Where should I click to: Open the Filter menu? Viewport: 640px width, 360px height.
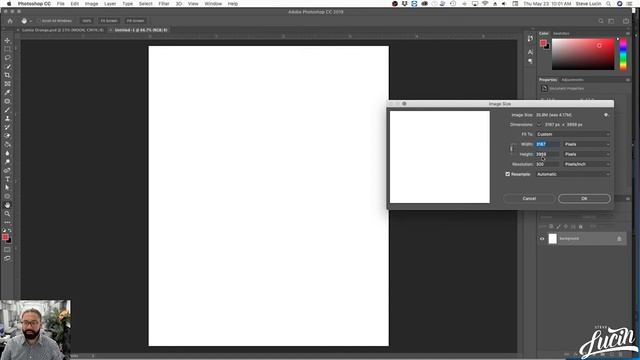coord(164,4)
